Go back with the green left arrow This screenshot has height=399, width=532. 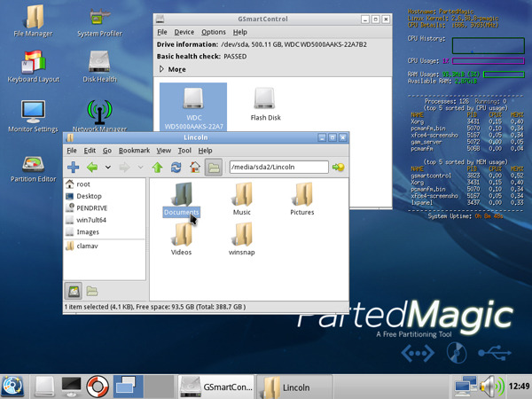click(x=91, y=167)
